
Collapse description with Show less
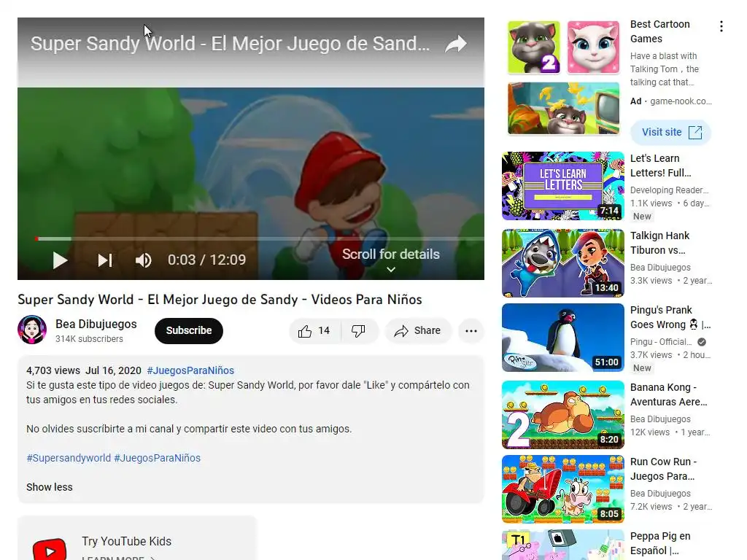(50, 487)
